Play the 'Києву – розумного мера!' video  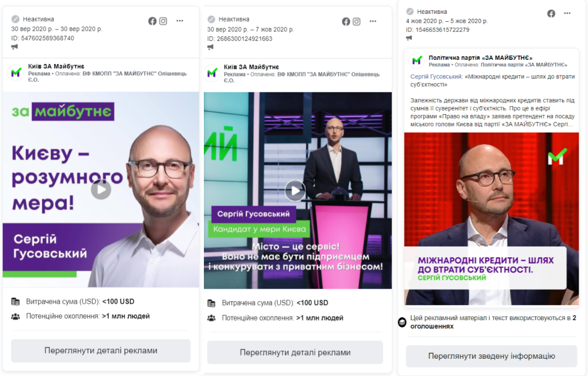(x=101, y=190)
